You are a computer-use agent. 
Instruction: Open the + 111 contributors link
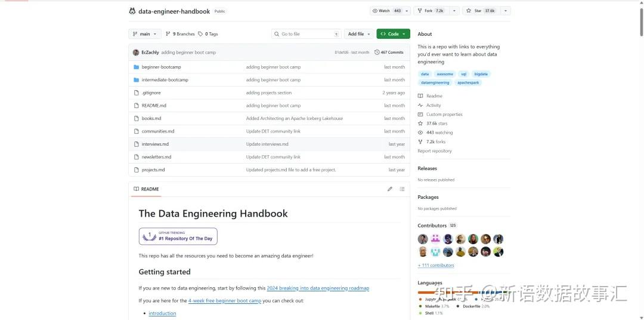[x=436, y=265]
